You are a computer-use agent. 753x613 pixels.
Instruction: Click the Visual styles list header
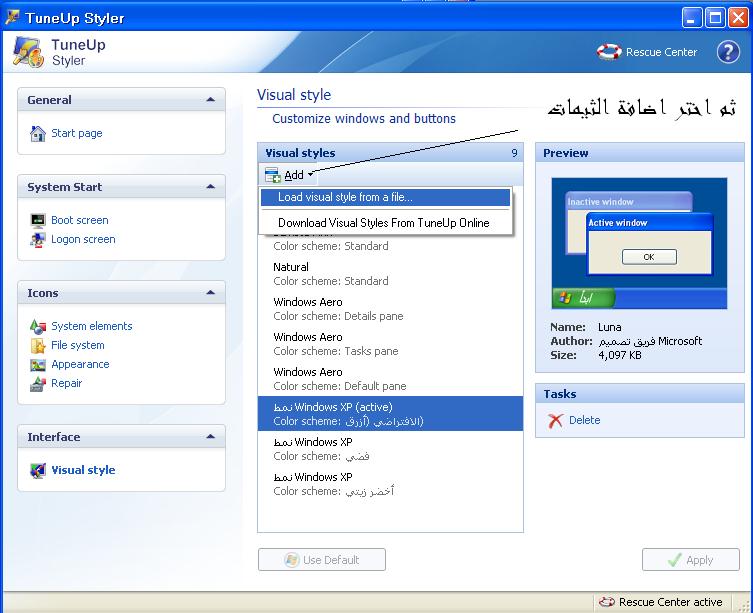pos(390,153)
